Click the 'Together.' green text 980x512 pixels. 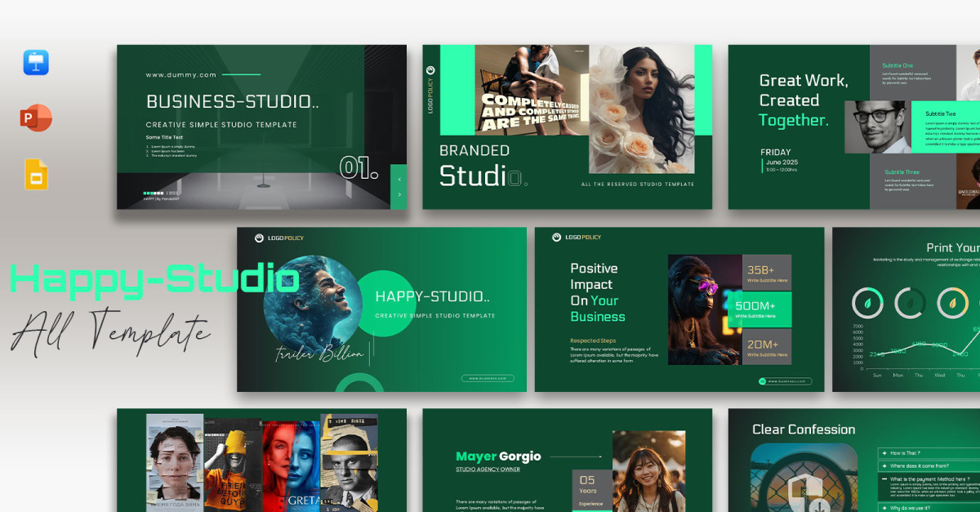(x=793, y=120)
